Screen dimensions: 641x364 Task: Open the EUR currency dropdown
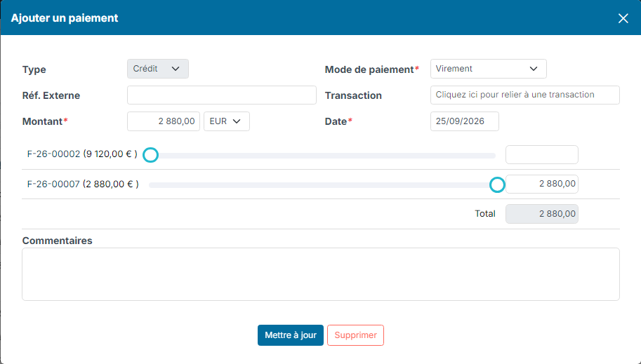227,121
